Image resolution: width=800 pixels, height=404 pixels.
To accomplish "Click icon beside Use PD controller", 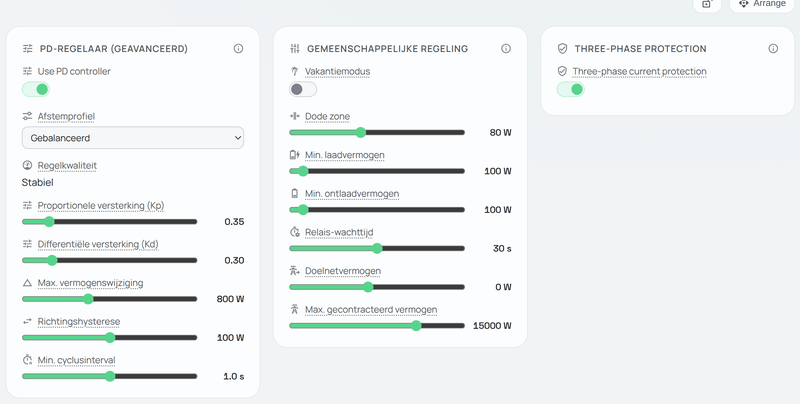I will pos(27,71).
